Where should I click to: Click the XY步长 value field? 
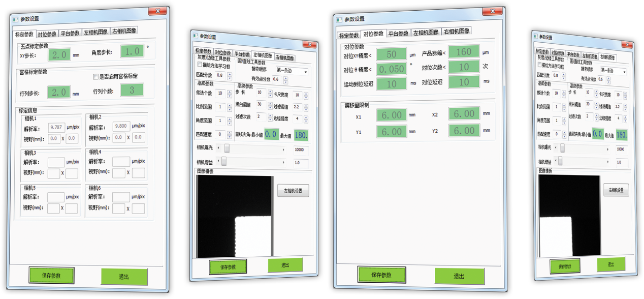59,54
